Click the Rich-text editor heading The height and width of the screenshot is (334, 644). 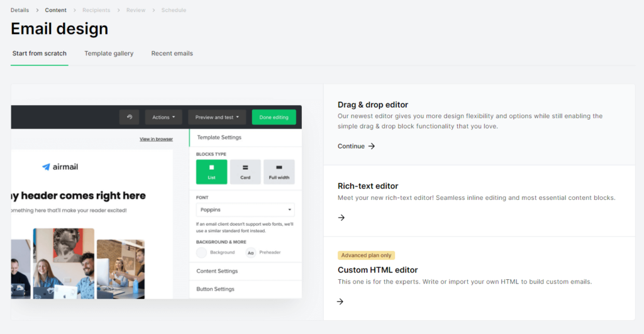pos(368,186)
